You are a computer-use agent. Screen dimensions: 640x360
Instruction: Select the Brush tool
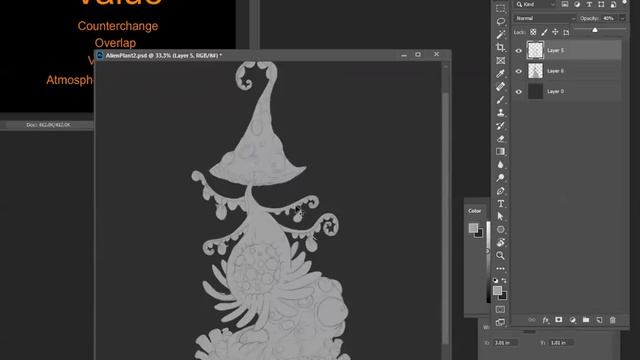click(x=500, y=100)
